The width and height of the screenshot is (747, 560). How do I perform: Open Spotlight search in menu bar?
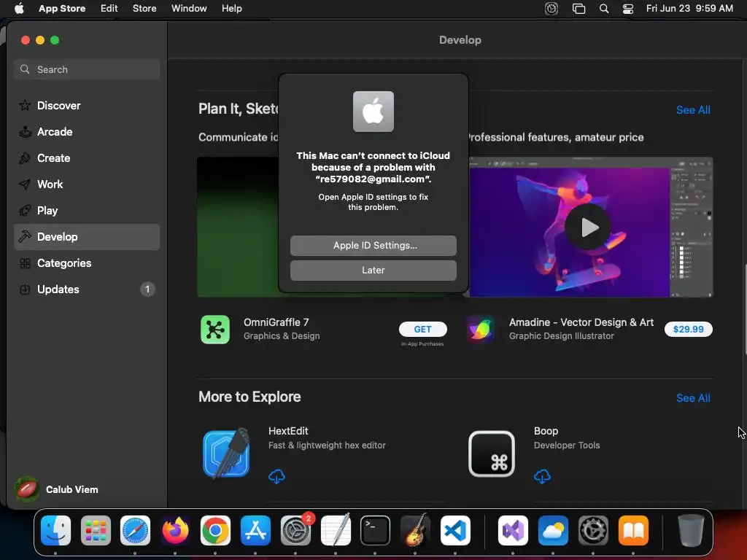603,9
